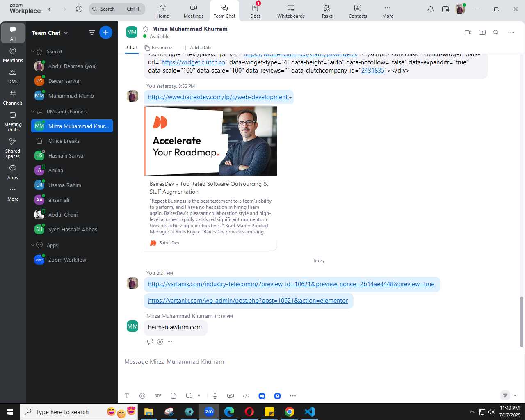Image resolution: width=525 pixels, height=420 pixels.
Task: Expand bairesdev link preview dropdown arrow
Action: (290, 98)
